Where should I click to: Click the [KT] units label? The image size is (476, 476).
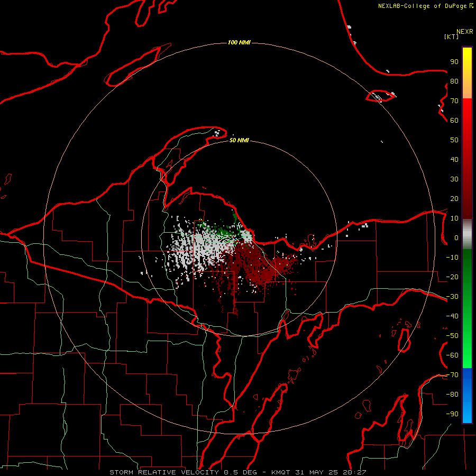[x=451, y=36]
